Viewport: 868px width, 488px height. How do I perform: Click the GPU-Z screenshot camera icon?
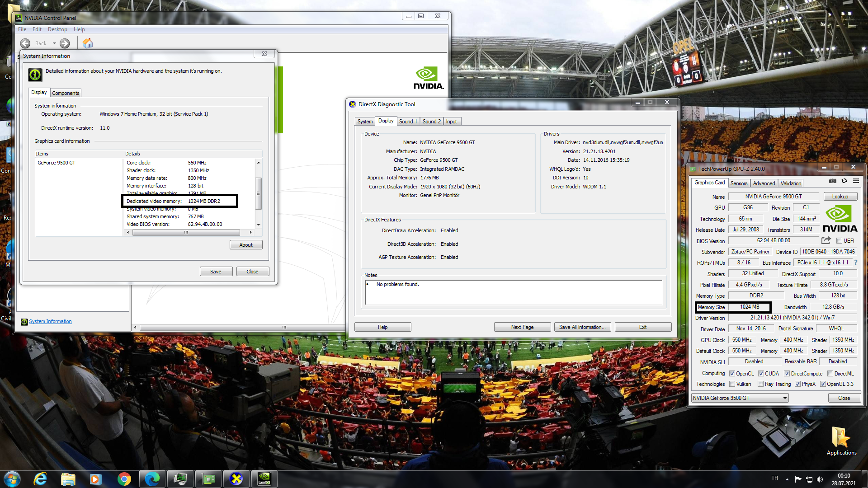[832, 181]
